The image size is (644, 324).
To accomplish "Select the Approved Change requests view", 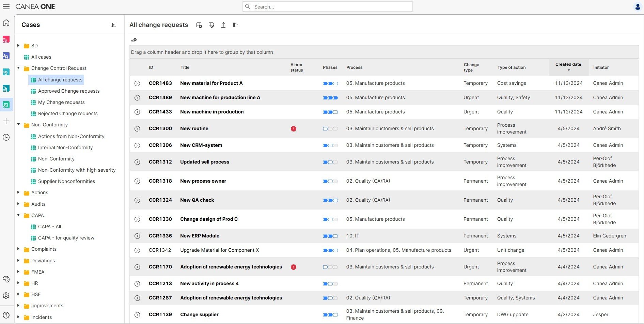I will coord(69,91).
